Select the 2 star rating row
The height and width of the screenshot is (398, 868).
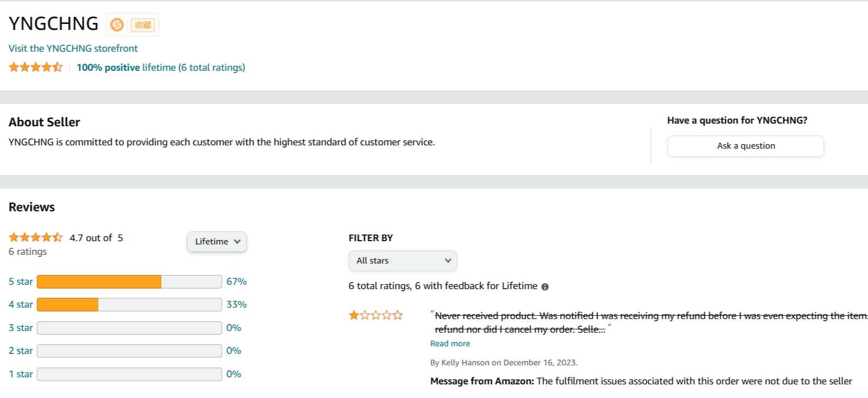(x=21, y=351)
